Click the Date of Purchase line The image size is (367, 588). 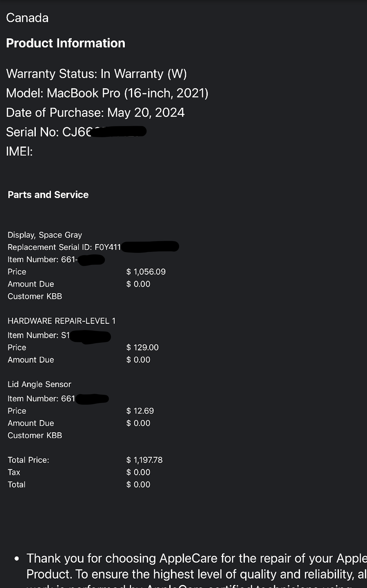95,112
